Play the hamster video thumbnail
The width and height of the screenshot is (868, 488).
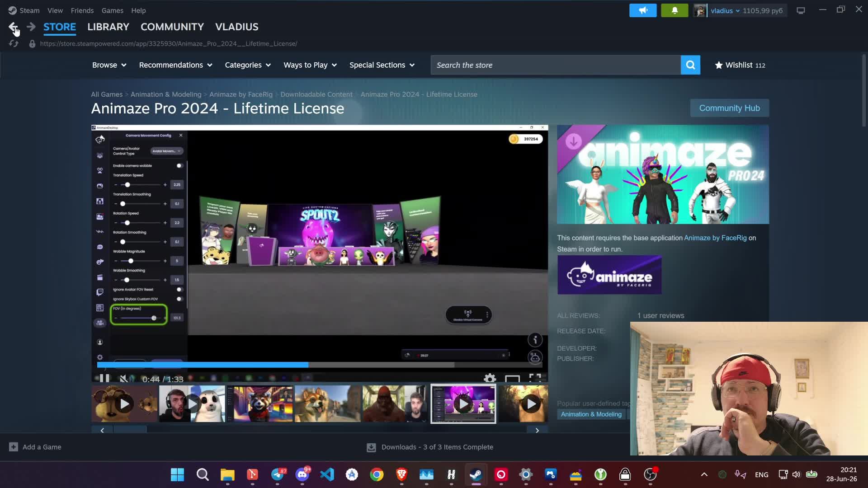click(124, 404)
